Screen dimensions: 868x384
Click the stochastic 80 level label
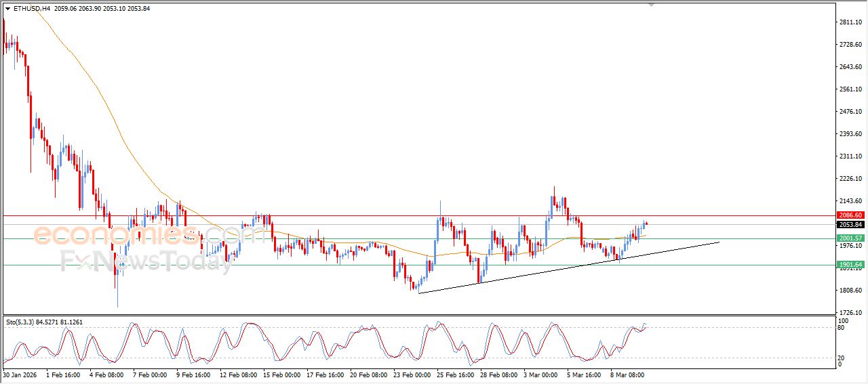842,328
